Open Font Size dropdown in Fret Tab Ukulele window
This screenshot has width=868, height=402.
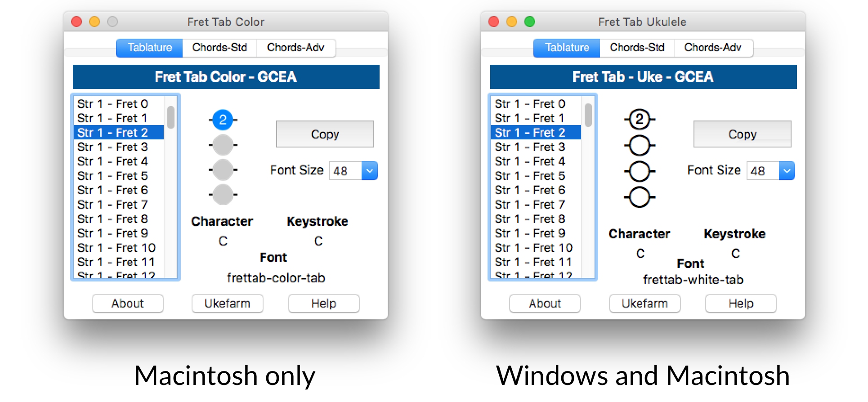click(787, 171)
